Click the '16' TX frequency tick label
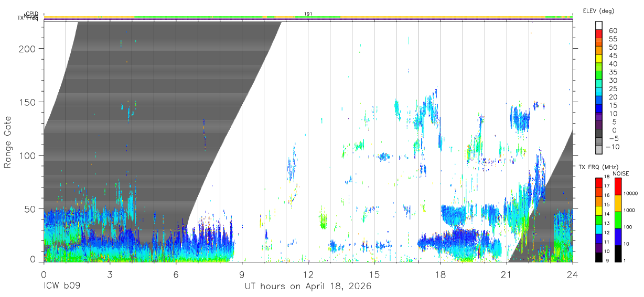 tap(608, 196)
